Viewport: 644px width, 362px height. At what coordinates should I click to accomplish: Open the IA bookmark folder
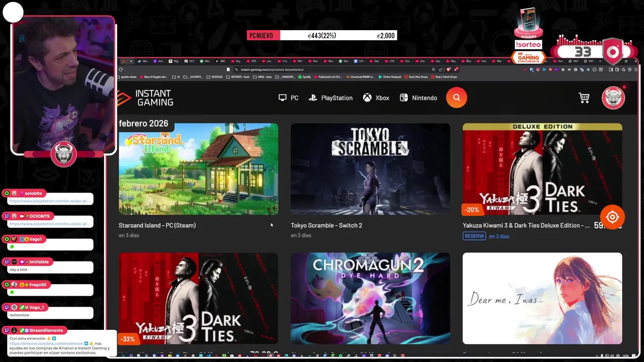point(176,77)
